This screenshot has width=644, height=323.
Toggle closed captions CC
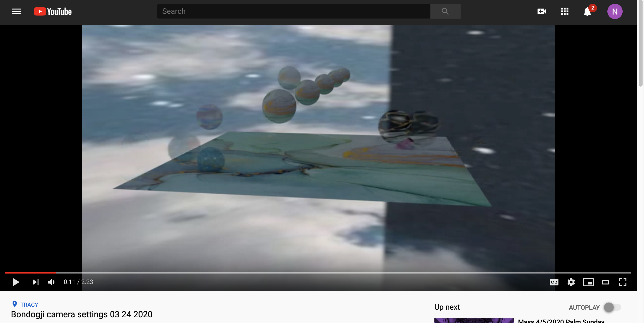(x=554, y=282)
